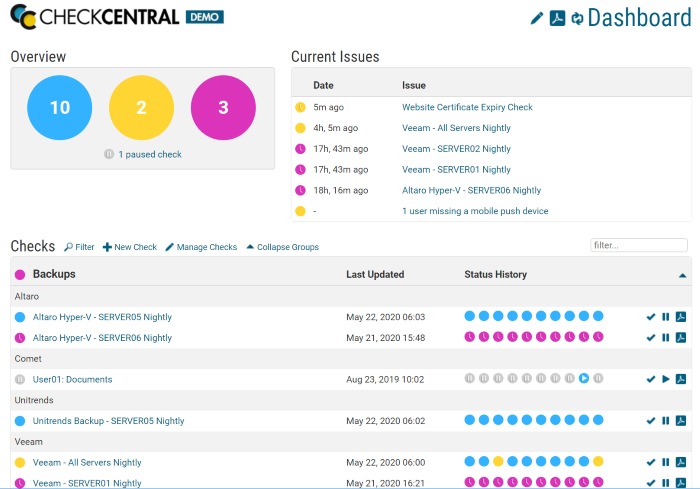The image size is (700, 489).
Task: Pause the Veeam All Servers Nightly check
Action: click(666, 462)
